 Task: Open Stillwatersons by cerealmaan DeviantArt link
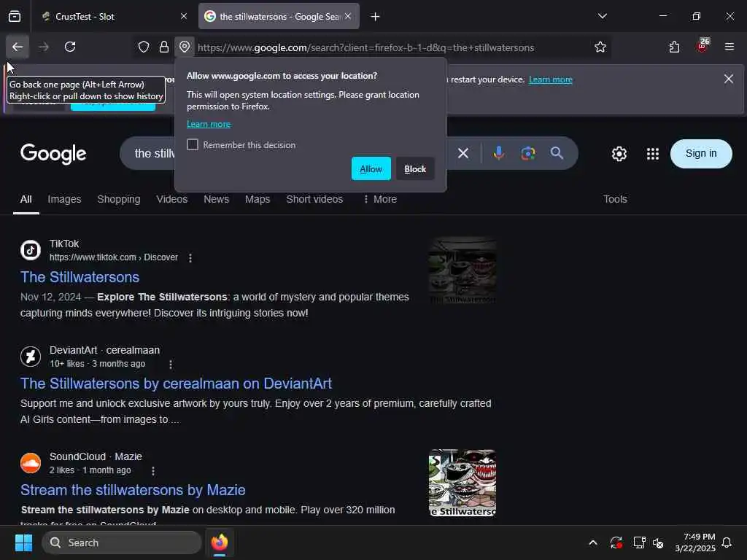pyautogui.click(x=177, y=384)
